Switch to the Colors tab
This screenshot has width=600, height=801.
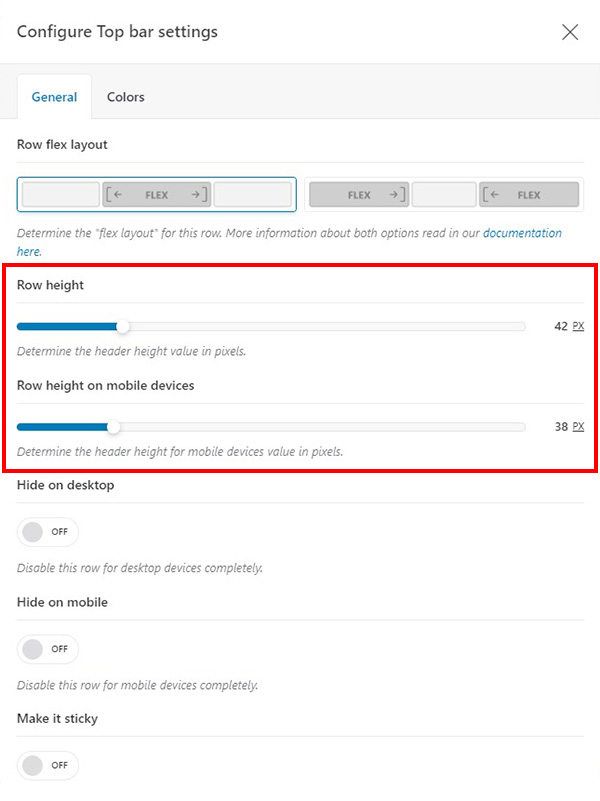pyautogui.click(x=126, y=97)
